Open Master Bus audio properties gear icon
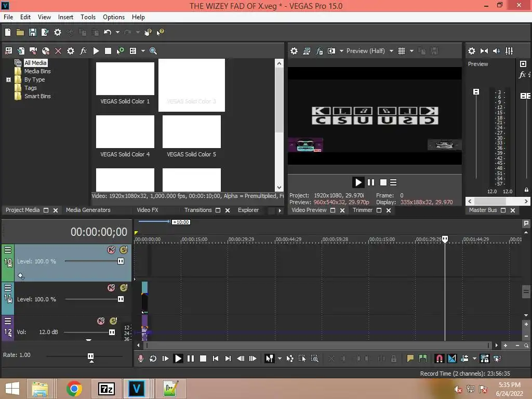532x399 pixels. 472,51
